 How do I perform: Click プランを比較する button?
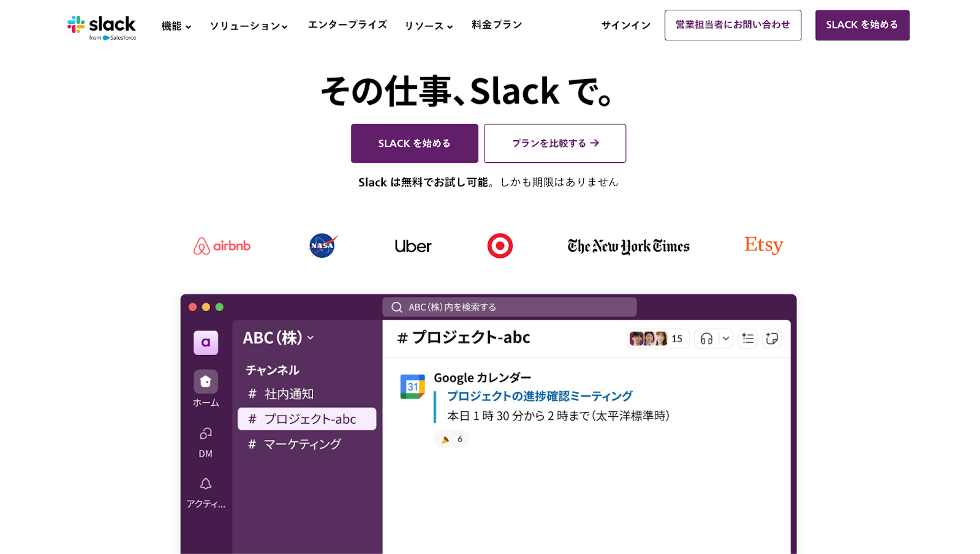click(555, 143)
